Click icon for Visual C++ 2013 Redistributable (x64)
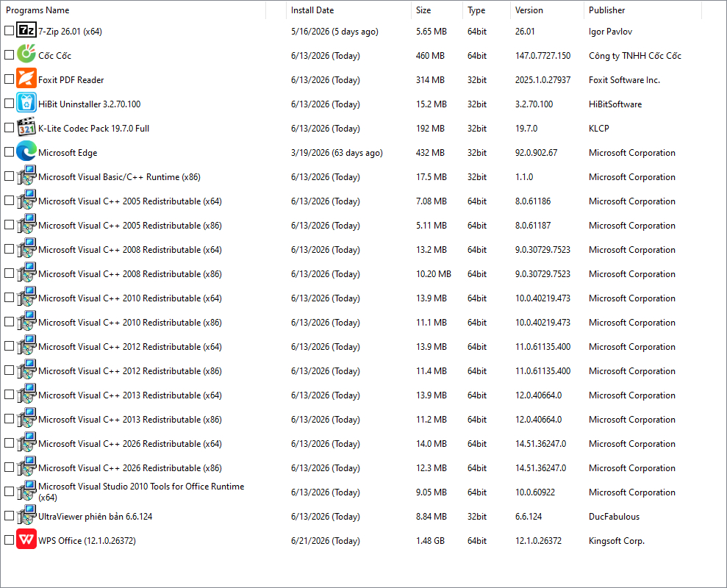This screenshot has height=588, width=727. click(x=26, y=394)
